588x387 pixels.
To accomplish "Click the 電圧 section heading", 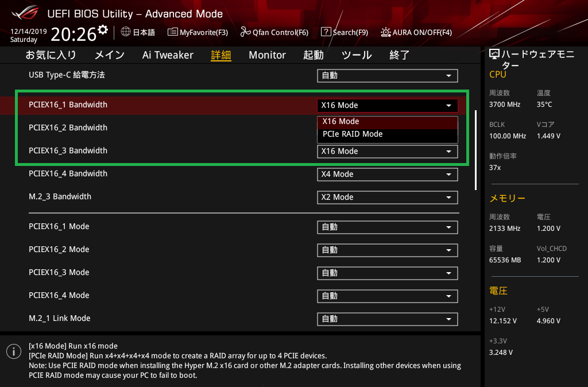I will [x=498, y=291].
